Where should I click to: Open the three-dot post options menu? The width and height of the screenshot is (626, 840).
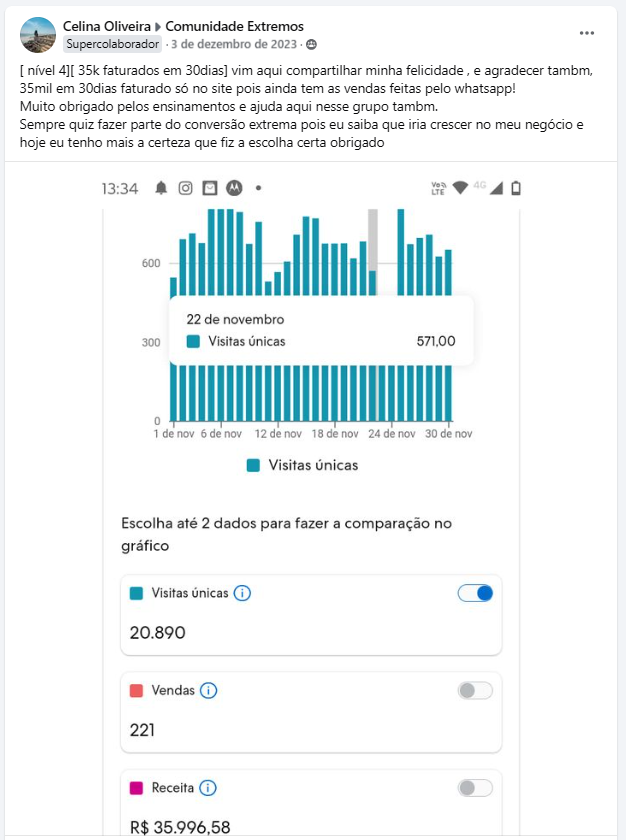click(586, 33)
